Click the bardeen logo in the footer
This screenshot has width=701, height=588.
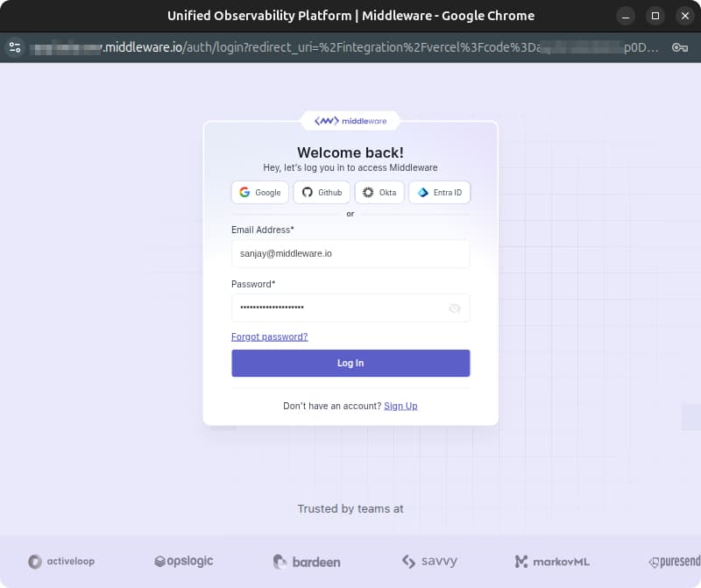coord(306,561)
